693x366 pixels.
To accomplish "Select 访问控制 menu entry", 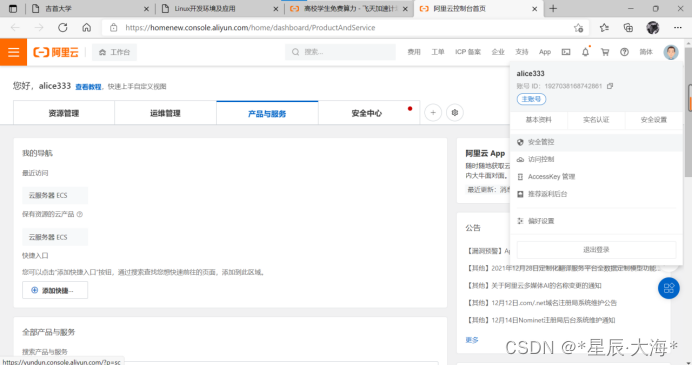I will (596, 159).
